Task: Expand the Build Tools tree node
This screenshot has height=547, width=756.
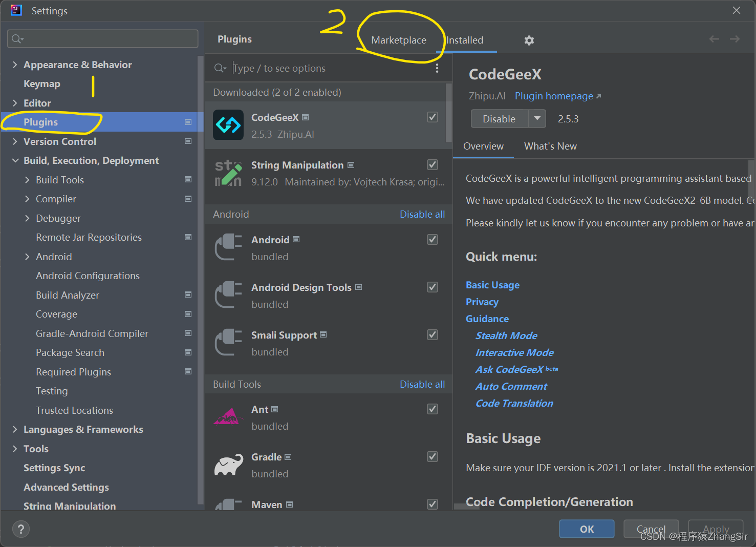Action: 27,180
